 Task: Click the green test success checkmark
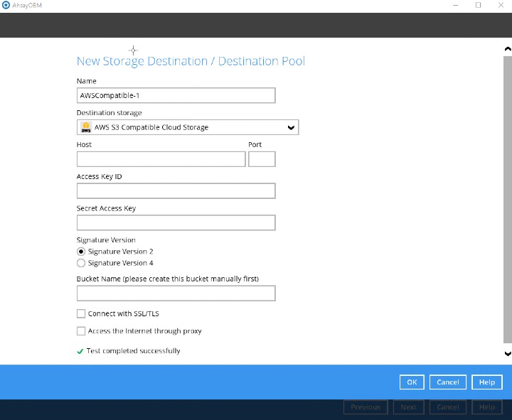coord(80,351)
